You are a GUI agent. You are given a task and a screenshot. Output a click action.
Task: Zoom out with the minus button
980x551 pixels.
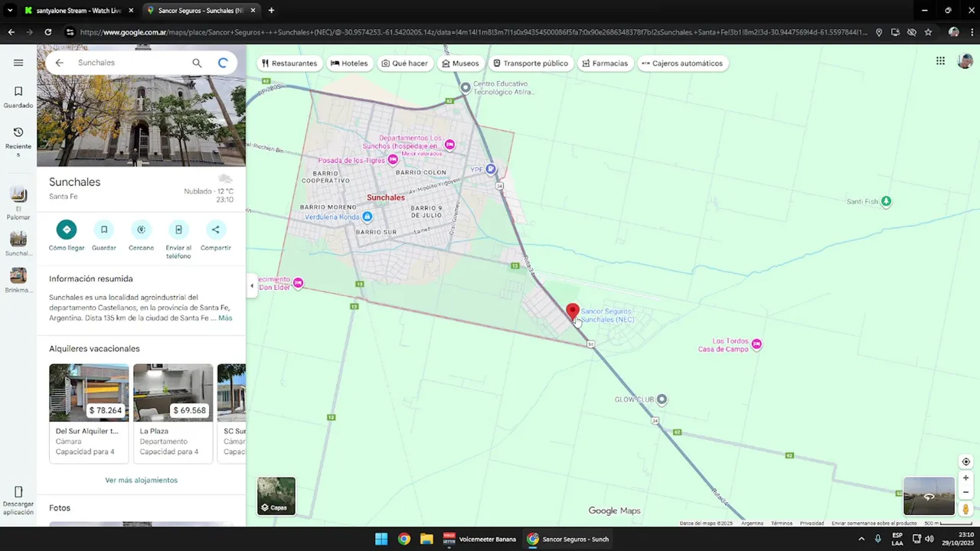965,492
